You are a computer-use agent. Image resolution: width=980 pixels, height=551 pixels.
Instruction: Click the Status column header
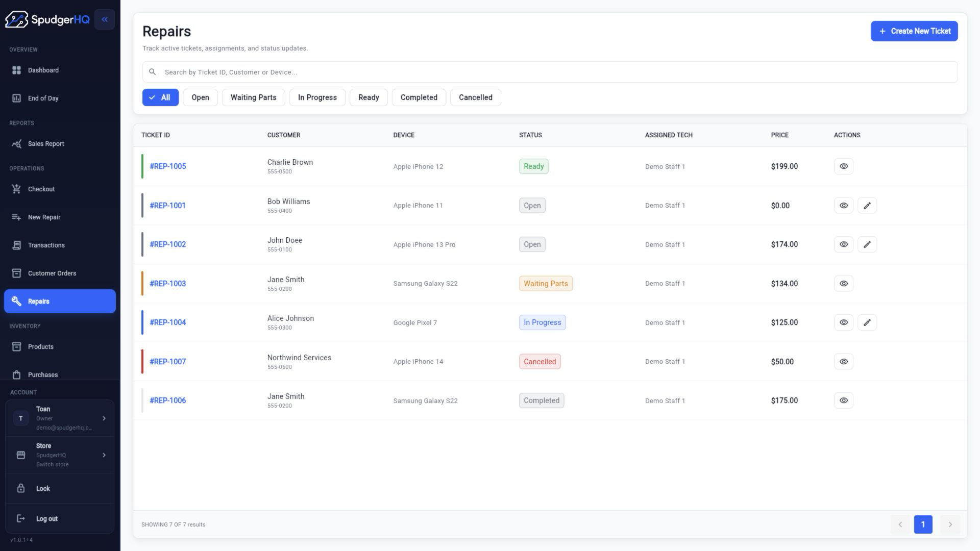(530, 135)
